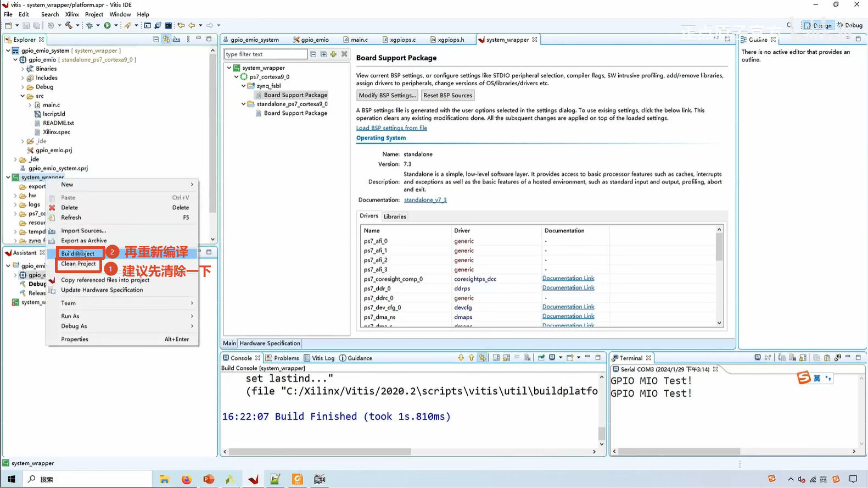The width and height of the screenshot is (868, 488).
Task: Open Documentation Link for ps7_ddr_0
Action: click(568, 288)
